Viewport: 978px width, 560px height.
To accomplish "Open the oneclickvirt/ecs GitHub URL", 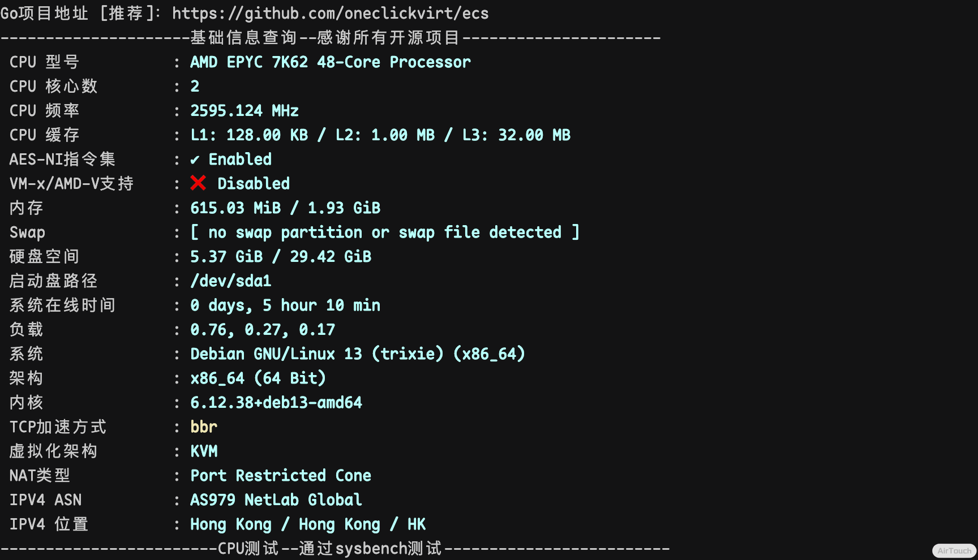I will (x=330, y=13).
